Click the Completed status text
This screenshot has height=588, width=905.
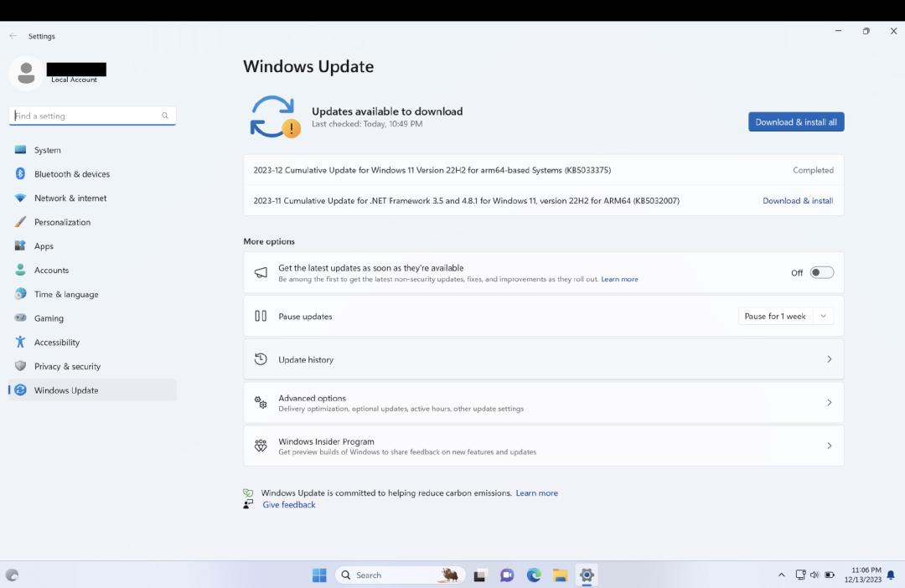[x=813, y=170]
